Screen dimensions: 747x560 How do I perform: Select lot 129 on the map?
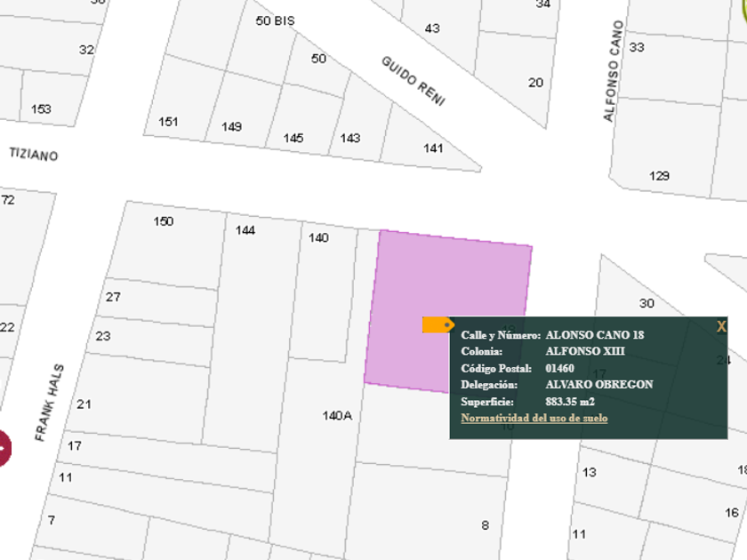(659, 176)
